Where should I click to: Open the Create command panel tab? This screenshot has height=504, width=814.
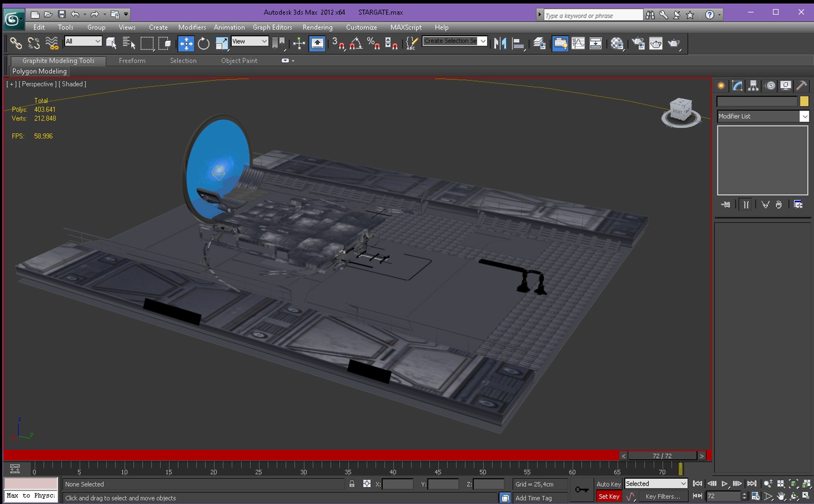721,86
